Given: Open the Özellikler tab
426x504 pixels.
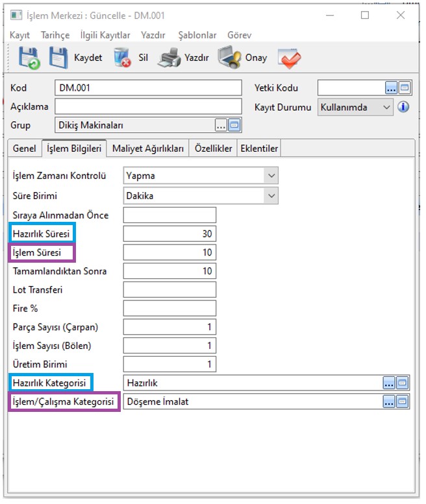Looking at the screenshot, I should 213,149.
